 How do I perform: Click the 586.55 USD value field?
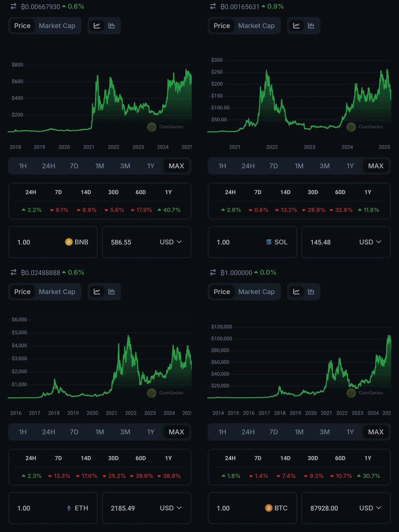(x=147, y=242)
